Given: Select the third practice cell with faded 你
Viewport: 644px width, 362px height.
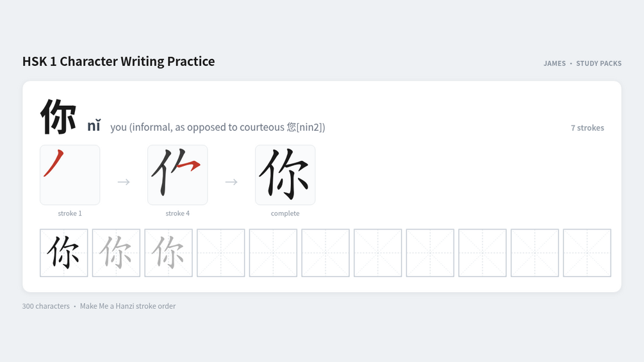Looking at the screenshot, I should tap(169, 253).
